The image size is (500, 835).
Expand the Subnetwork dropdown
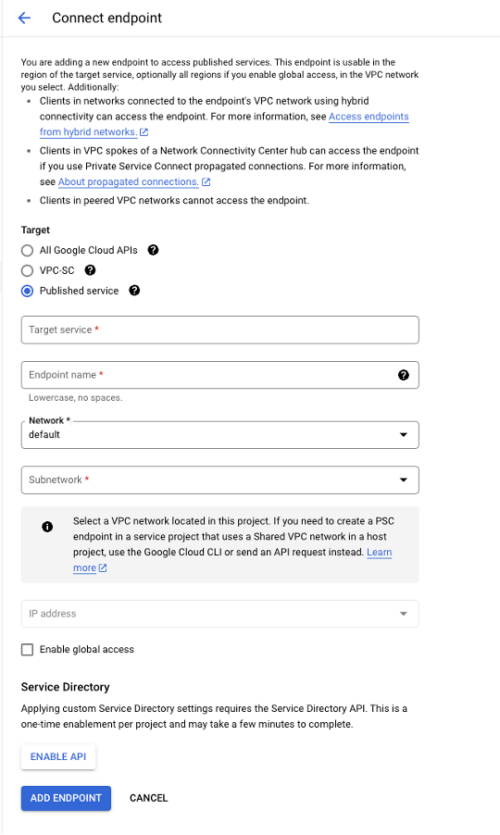pos(220,480)
